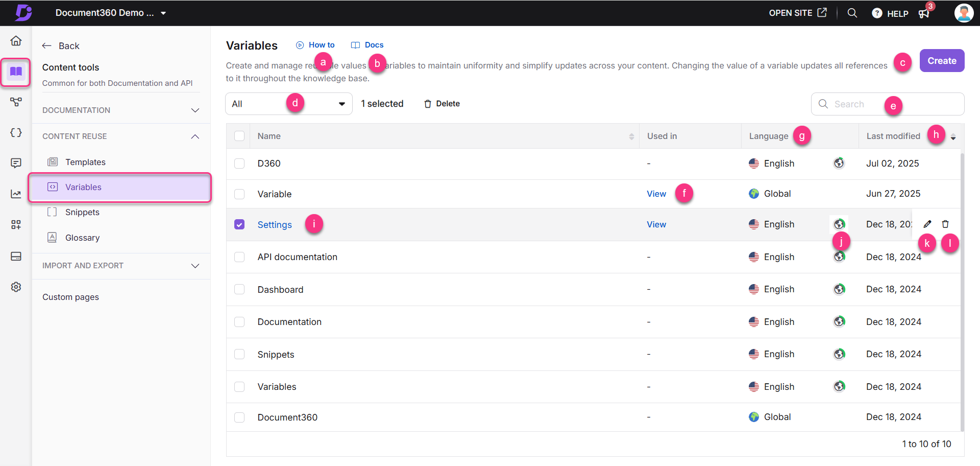Open Custom pages
The height and width of the screenshot is (466, 980).
pyautogui.click(x=71, y=297)
